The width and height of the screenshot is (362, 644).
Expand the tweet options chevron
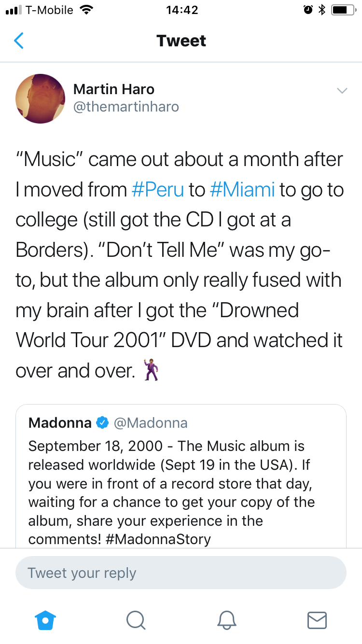point(342,91)
